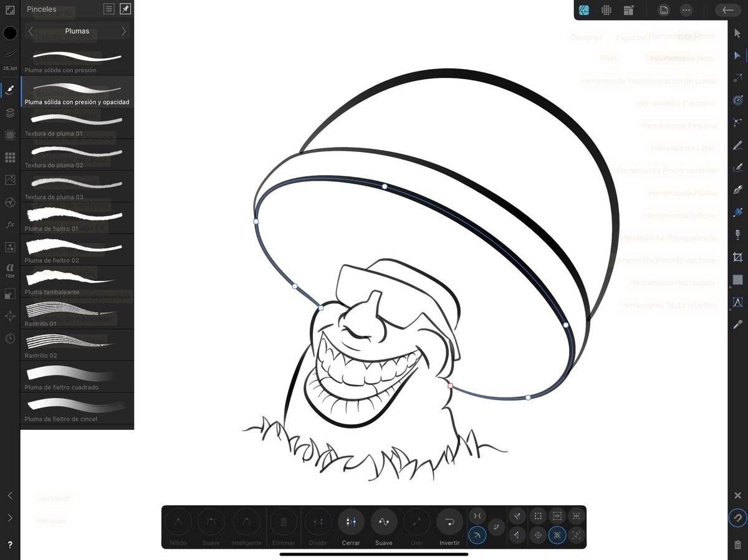748x560 pixels.
Task: Go to next brush category chevron
Action: coord(123,31)
